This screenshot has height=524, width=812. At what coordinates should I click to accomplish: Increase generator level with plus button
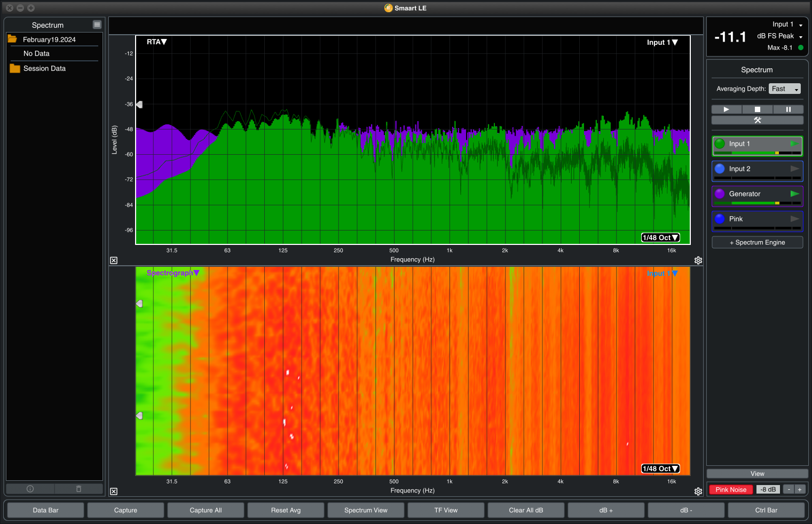click(800, 490)
